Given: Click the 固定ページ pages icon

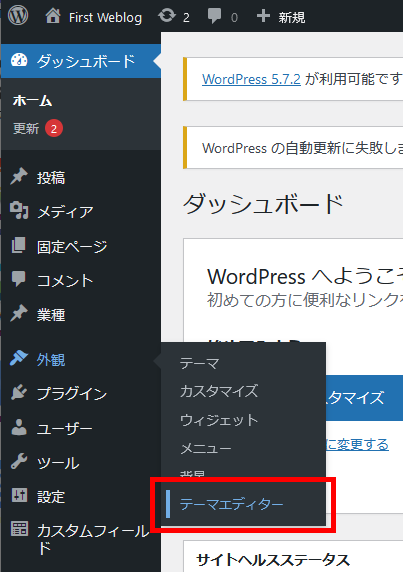Looking at the screenshot, I should [19, 245].
